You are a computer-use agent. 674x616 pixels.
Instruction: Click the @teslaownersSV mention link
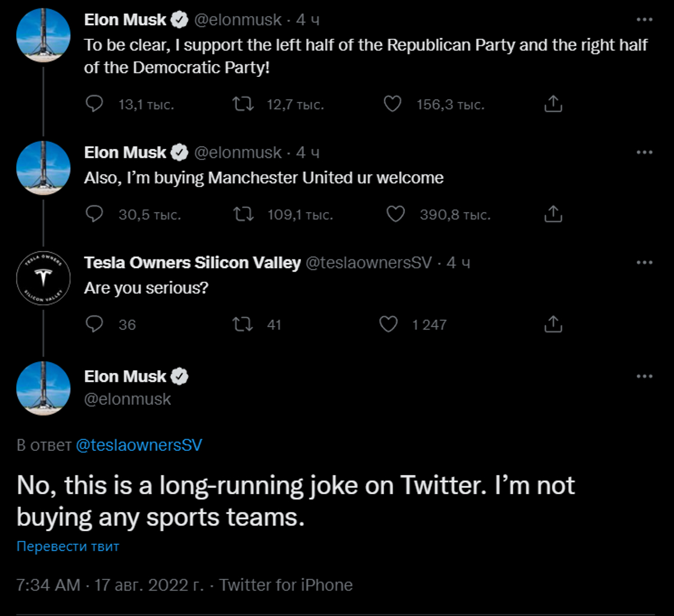click(139, 445)
